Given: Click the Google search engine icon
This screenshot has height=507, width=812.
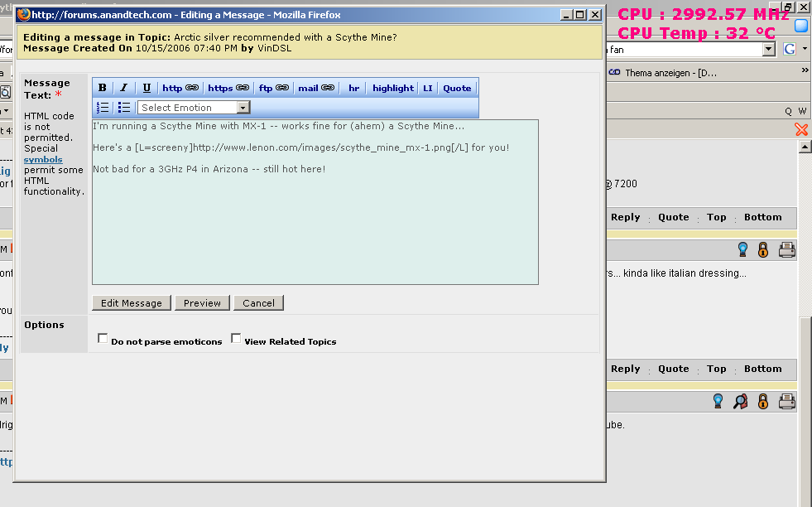Looking at the screenshot, I should (x=789, y=50).
